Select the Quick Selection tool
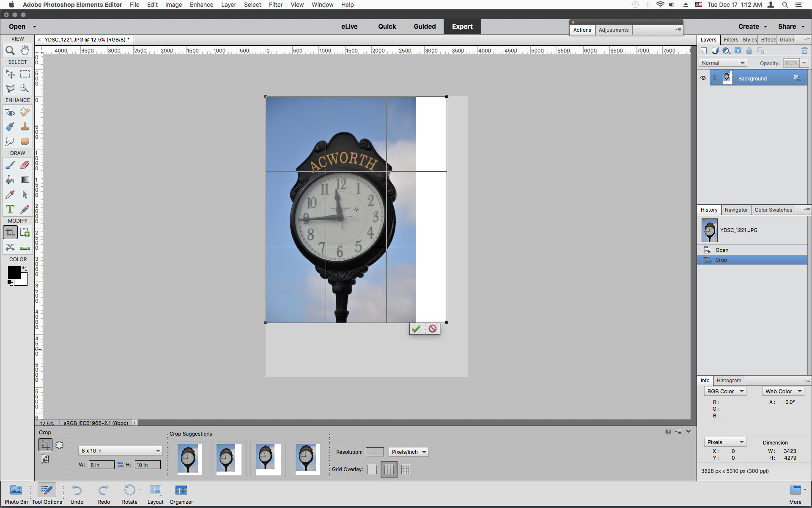 click(x=25, y=88)
